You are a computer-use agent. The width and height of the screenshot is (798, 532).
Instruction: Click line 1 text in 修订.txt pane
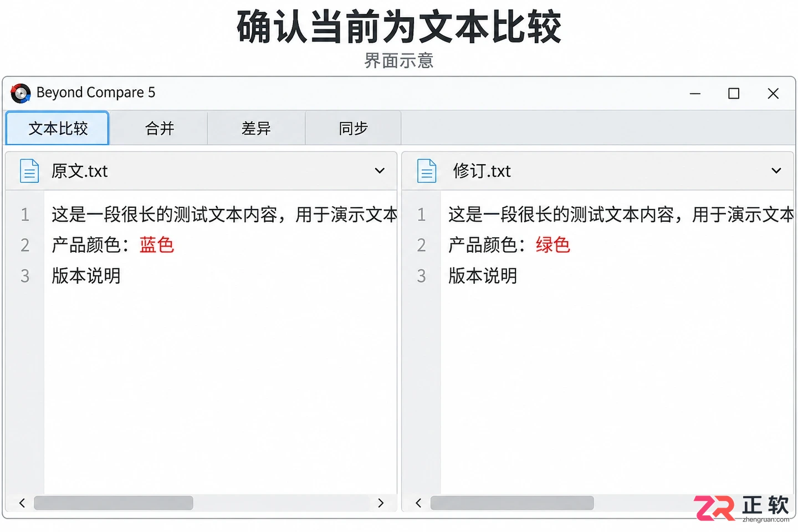click(x=621, y=214)
